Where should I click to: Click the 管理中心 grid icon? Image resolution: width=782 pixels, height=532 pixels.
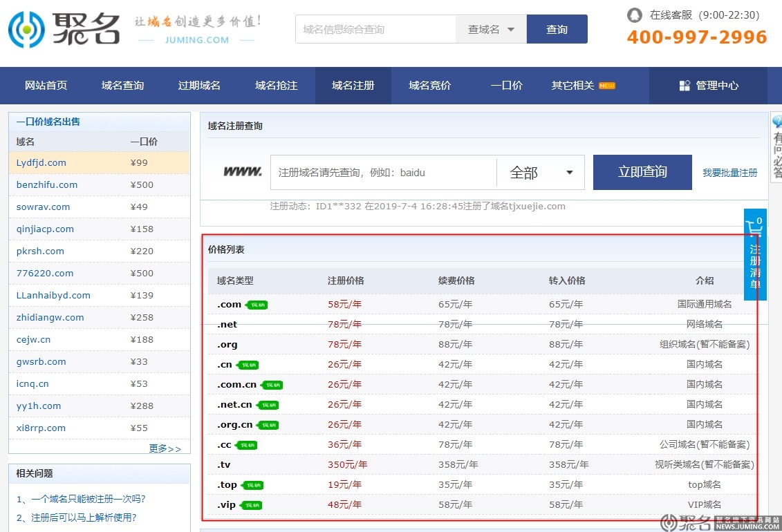(685, 86)
